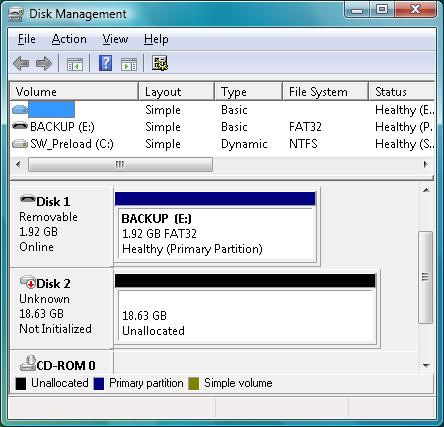The height and width of the screenshot is (427, 444).
Task: Click the Healthy (S.. status cell
Action: click(404, 144)
